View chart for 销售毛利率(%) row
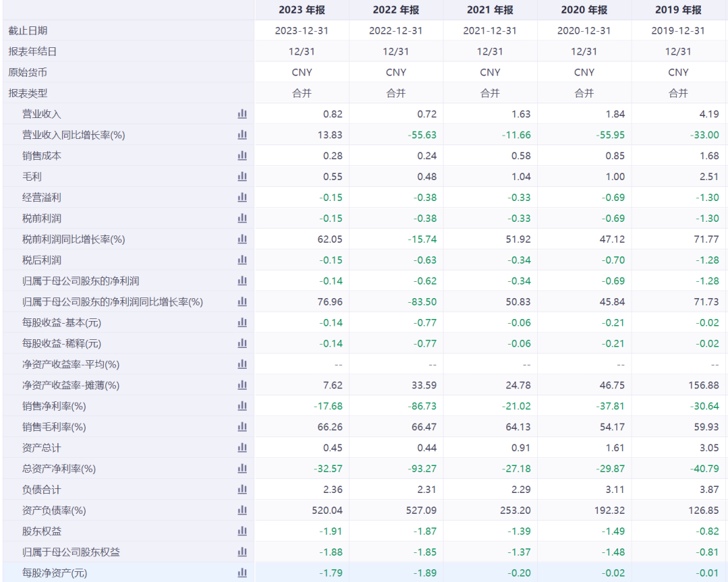 [x=242, y=427]
